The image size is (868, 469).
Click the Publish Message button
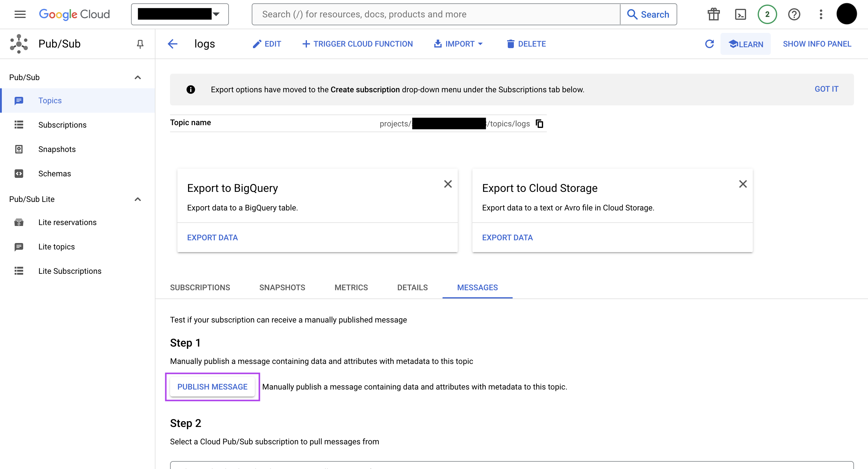[212, 386]
